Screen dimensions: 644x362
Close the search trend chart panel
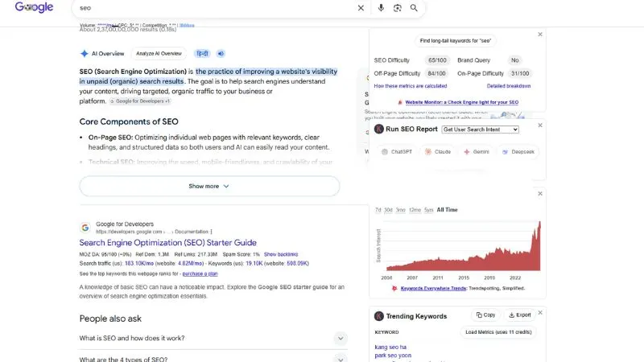[540, 194]
